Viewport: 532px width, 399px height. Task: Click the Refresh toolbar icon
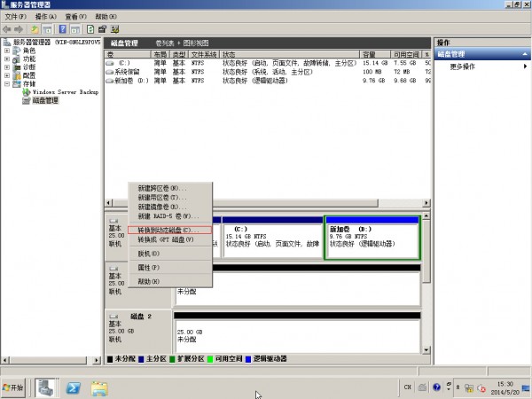[x=90, y=29]
